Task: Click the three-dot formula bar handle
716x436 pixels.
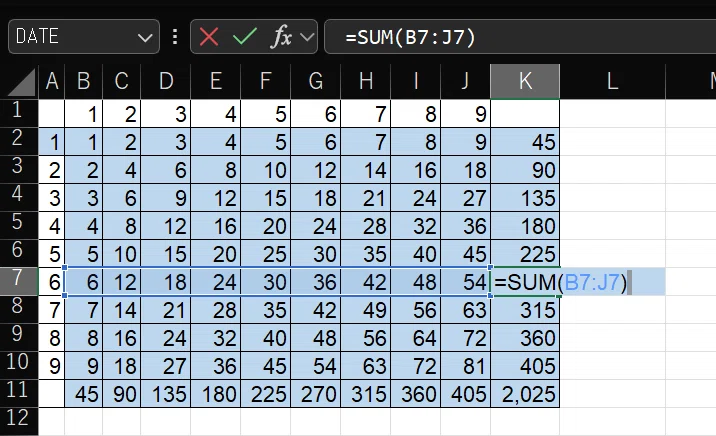Action: (175, 37)
